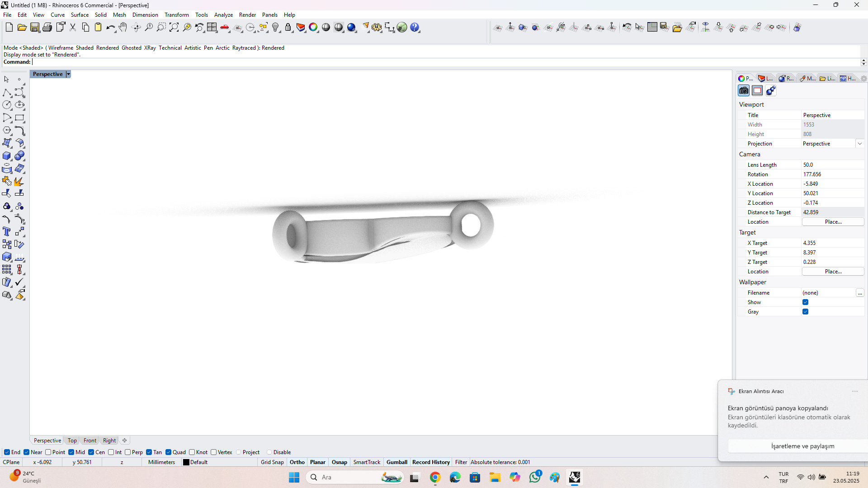The height and width of the screenshot is (488, 868).
Task: Switch to the Front viewport tab
Action: (x=90, y=441)
